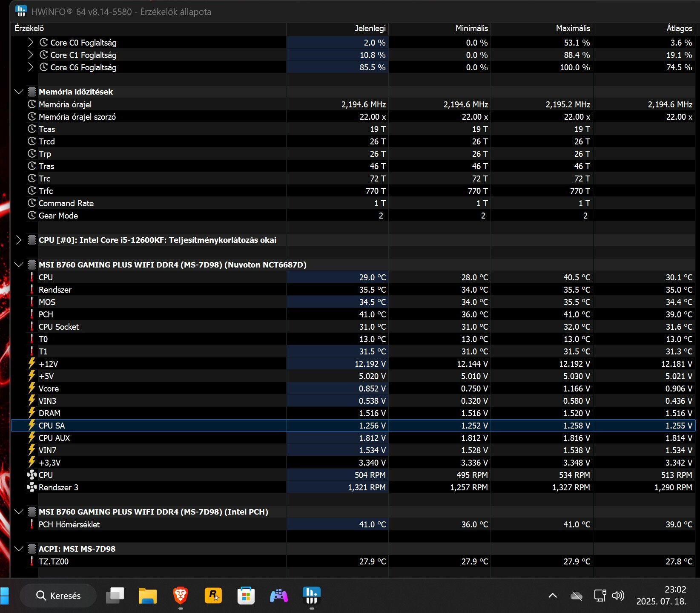Select the CPU SA voltage row
Viewport: 700px width, 613px height.
(353, 425)
